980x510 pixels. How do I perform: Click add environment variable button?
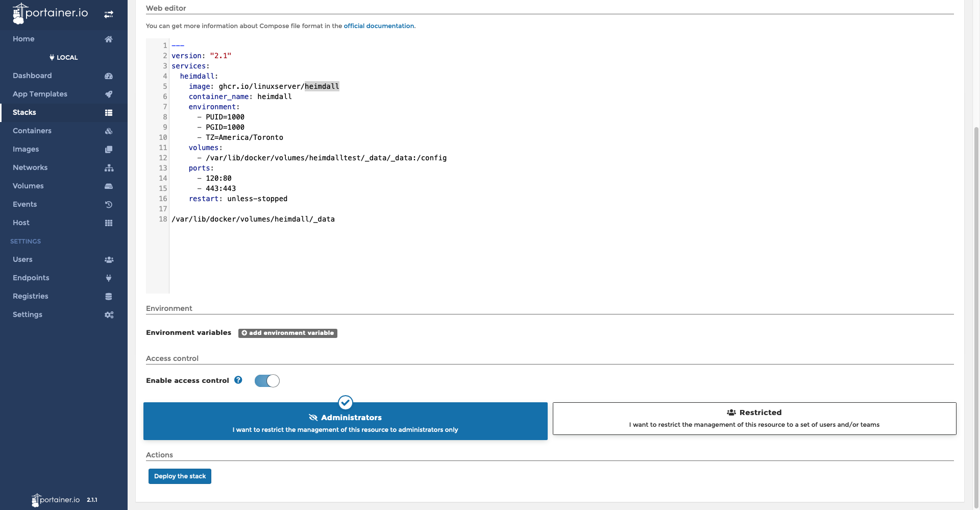pos(288,333)
